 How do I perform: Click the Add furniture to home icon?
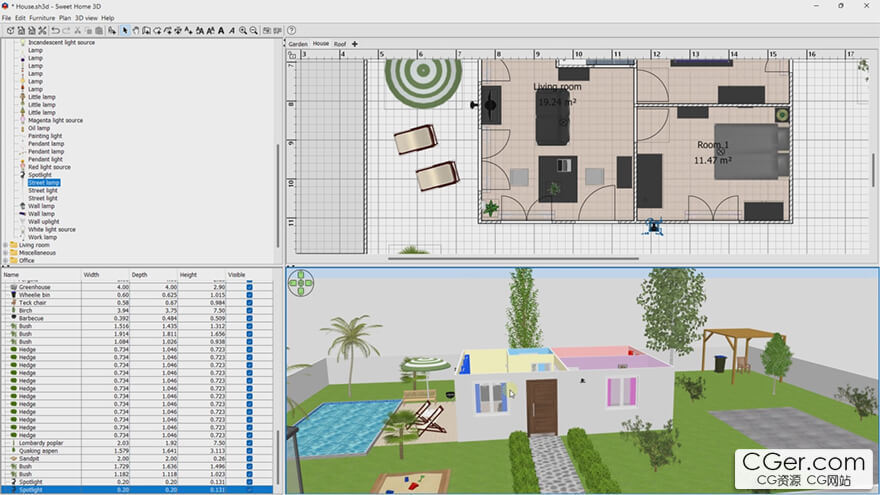point(112,30)
